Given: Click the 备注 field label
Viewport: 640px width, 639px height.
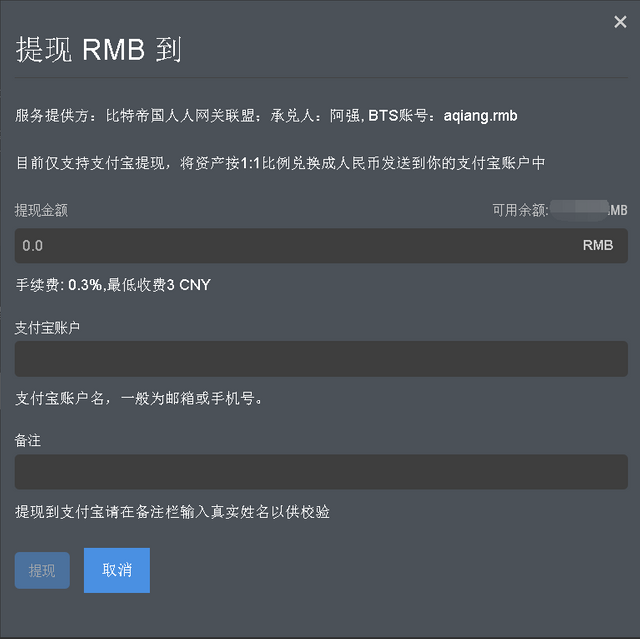Looking at the screenshot, I should 28,440.
